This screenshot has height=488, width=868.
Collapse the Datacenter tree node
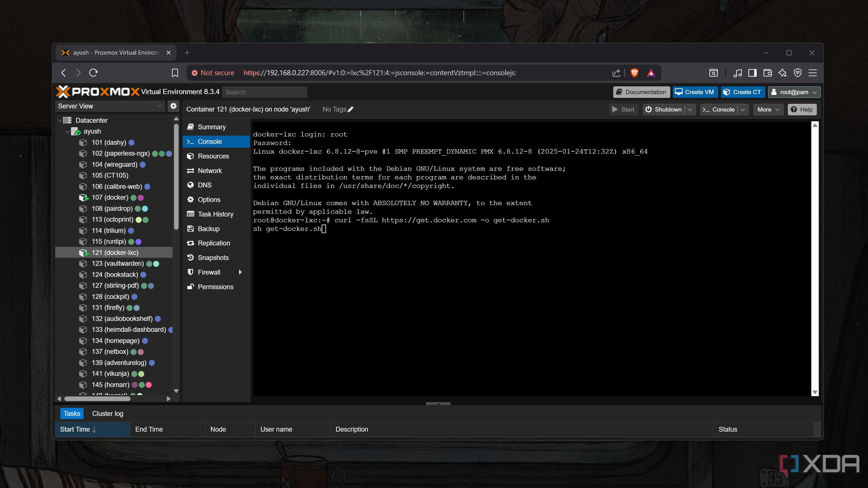pos(60,120)
